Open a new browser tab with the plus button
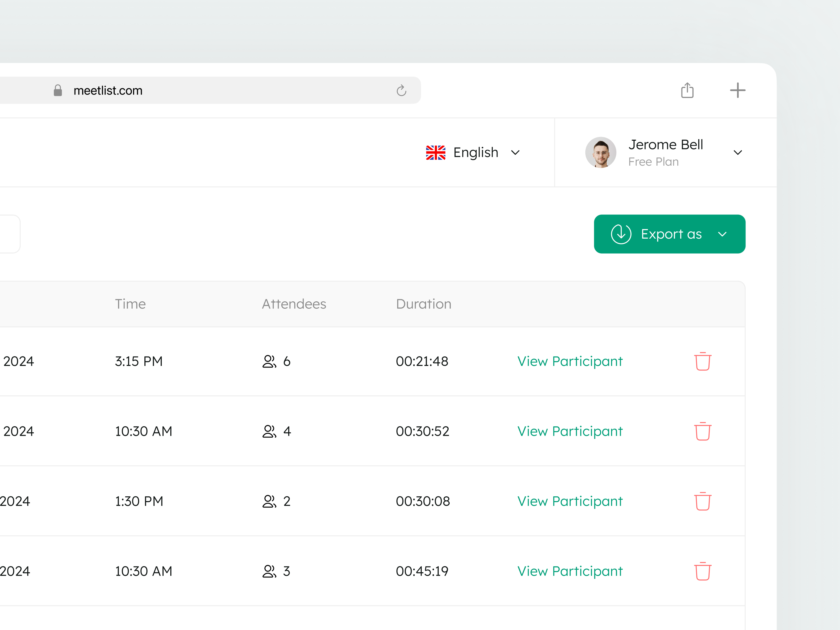 click(737, 90)
